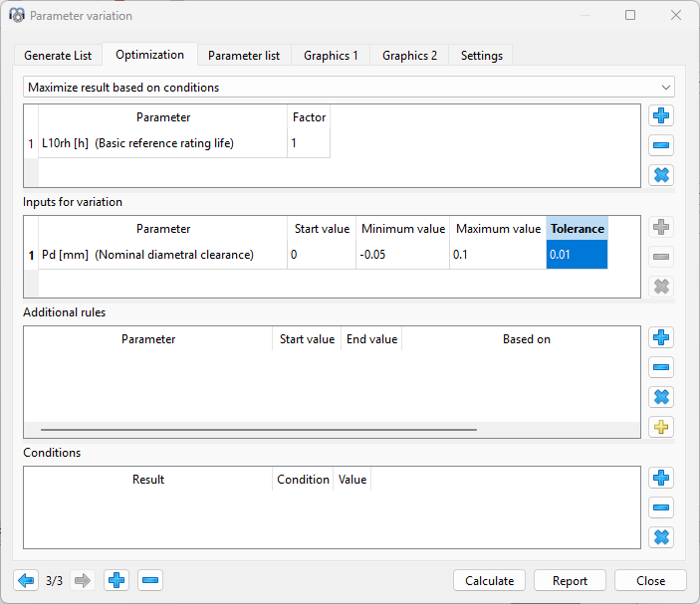Generate the Report
The image size is (700, 604).
[x=570, y=580]
